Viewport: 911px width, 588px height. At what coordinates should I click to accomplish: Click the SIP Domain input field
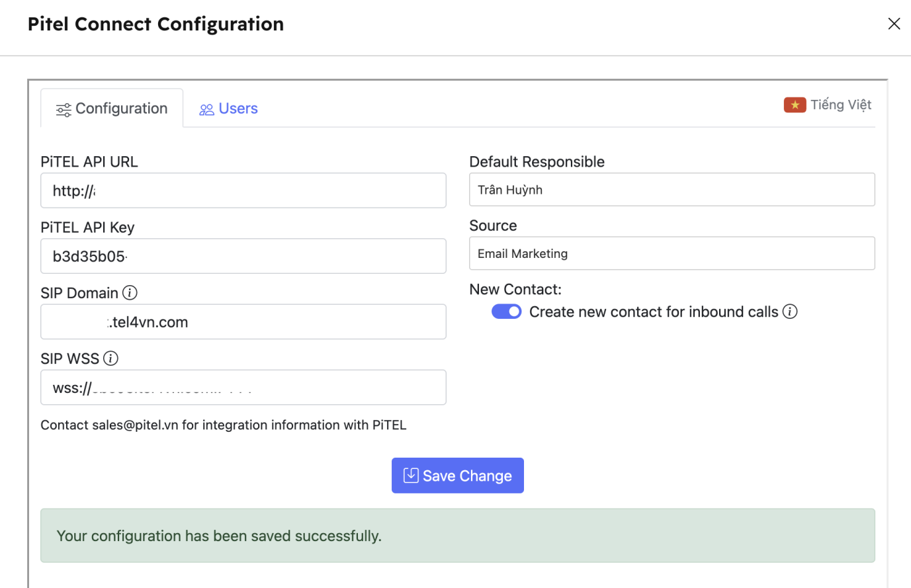coord(243,321)
